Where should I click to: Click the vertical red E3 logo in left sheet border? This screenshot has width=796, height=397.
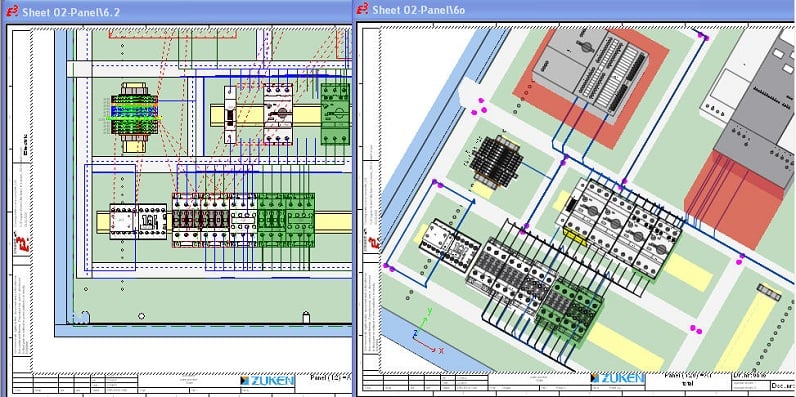click(x=23, y=243)
